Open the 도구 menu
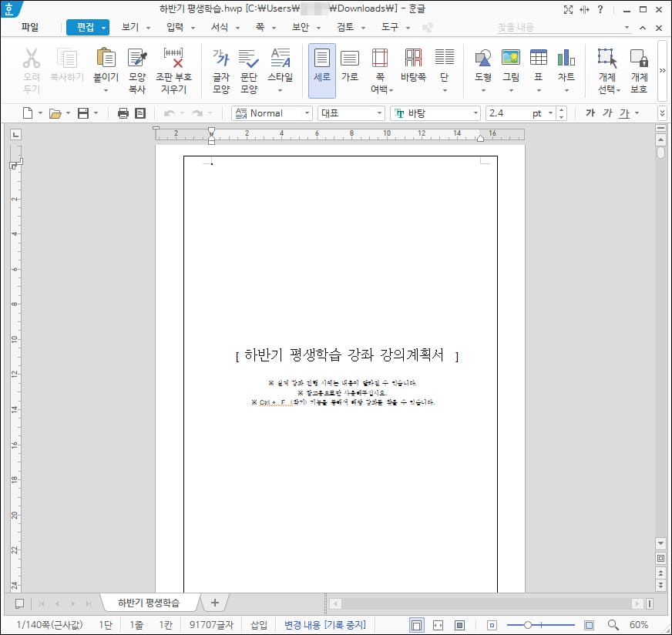 coord(390,27)
